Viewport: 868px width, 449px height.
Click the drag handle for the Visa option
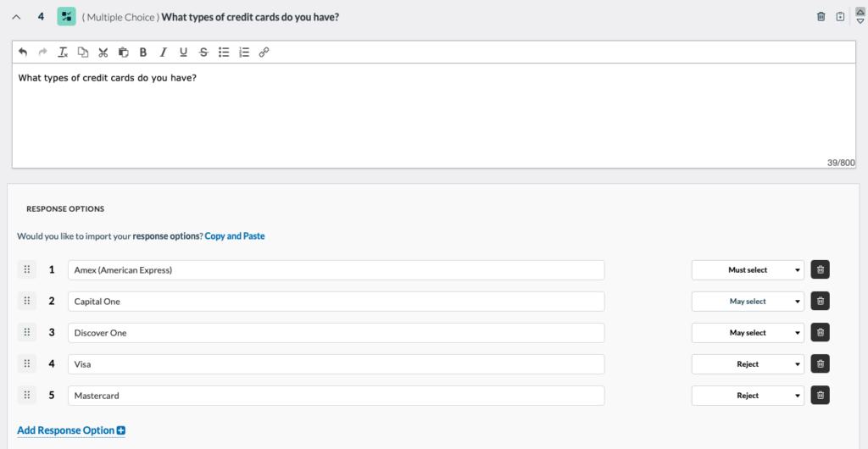[x=26, y=363]
